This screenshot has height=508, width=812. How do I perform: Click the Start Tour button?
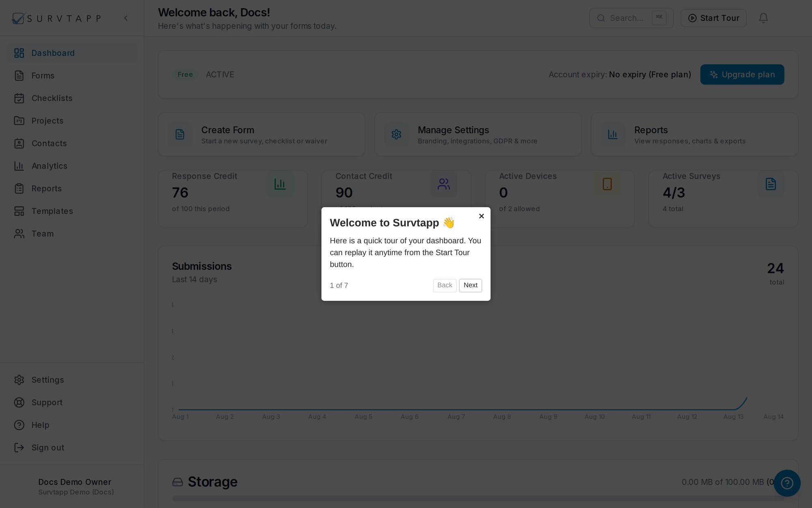pyautogui.click(x=713, y=18)
